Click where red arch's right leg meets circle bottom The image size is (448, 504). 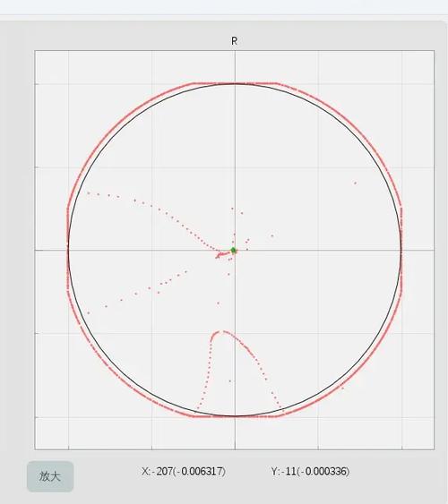point(283,411)
